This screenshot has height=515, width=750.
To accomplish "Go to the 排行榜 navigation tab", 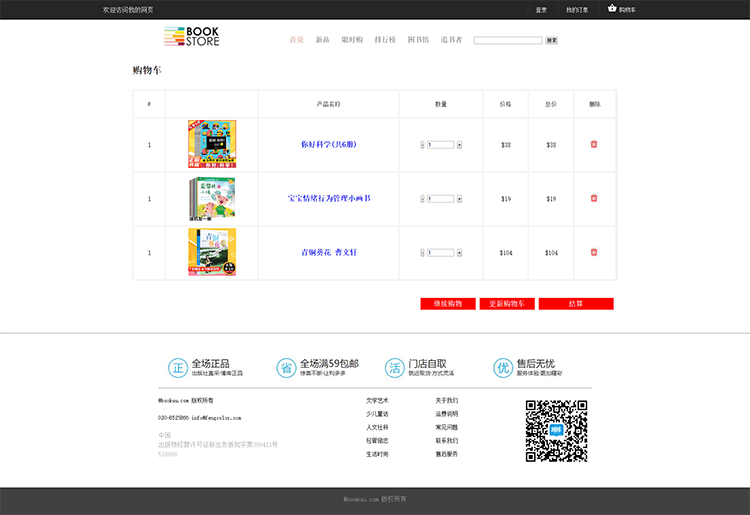I will point(385,40).
